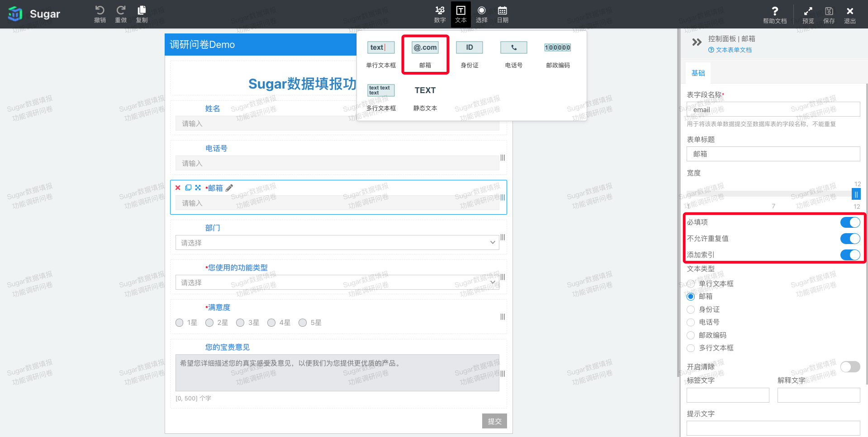Open the 文本表单文档 link
The width and height of the screenshot is (868, 437).
point(730,50)
